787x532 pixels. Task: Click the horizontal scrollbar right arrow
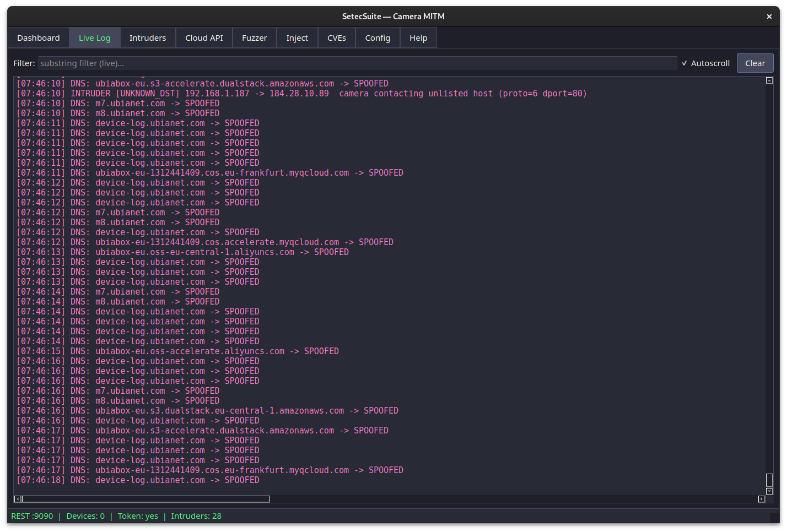pyautogui.click(x=761, y=499)
